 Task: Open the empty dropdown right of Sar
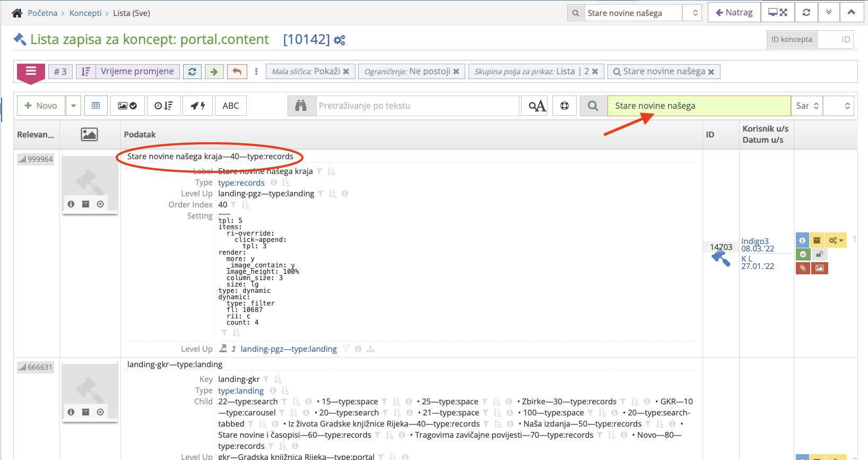tap(838, 106)
